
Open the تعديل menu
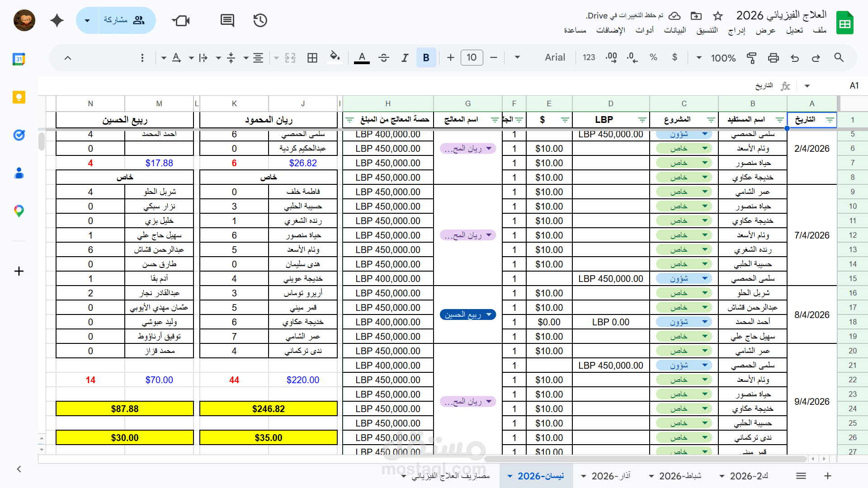point(795,30)
